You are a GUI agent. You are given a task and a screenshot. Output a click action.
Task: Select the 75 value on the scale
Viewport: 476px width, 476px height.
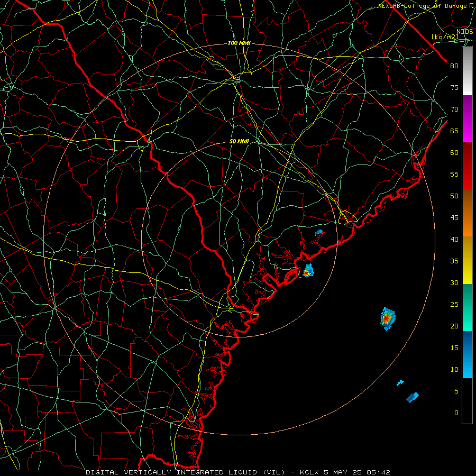point(454,88)
